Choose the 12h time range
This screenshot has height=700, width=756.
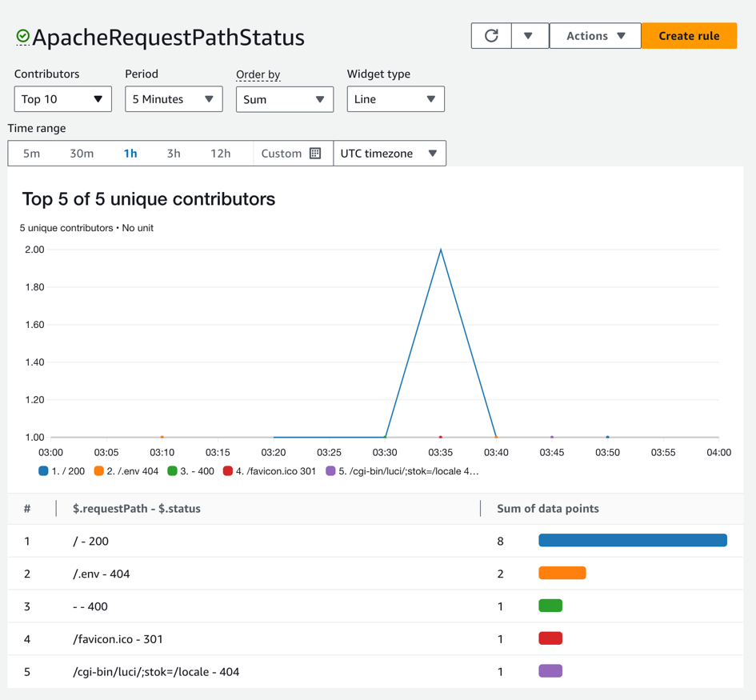pyautogui.click(x=220, y=154)
